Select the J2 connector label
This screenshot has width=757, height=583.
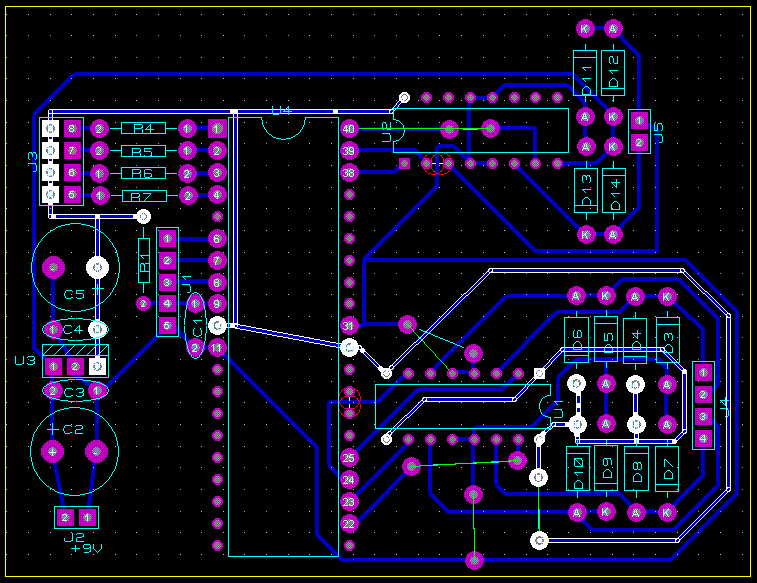click(x=74, y=537)
